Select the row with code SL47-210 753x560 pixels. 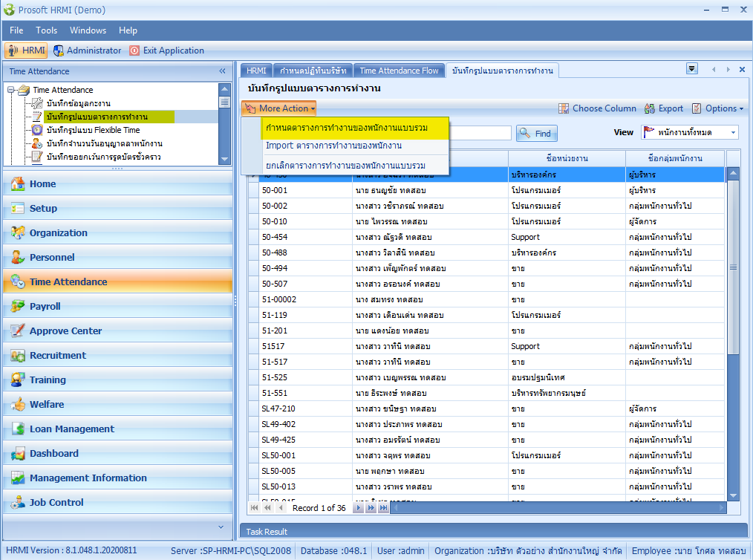486,408
